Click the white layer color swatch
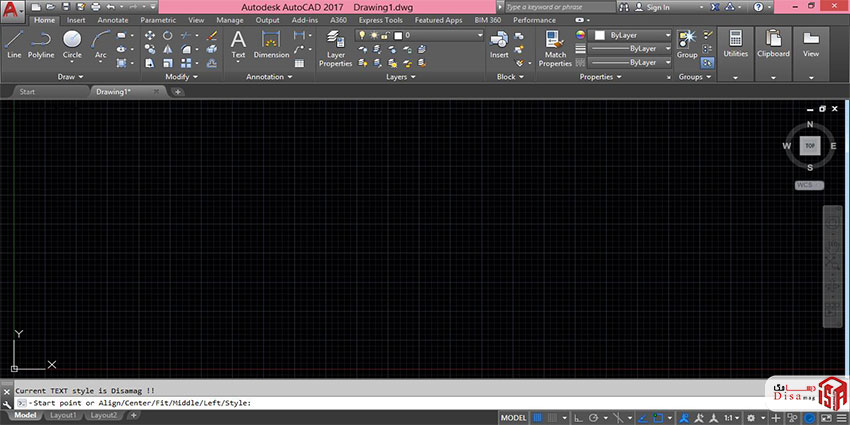The image size is (850, 425). [398, 35]
